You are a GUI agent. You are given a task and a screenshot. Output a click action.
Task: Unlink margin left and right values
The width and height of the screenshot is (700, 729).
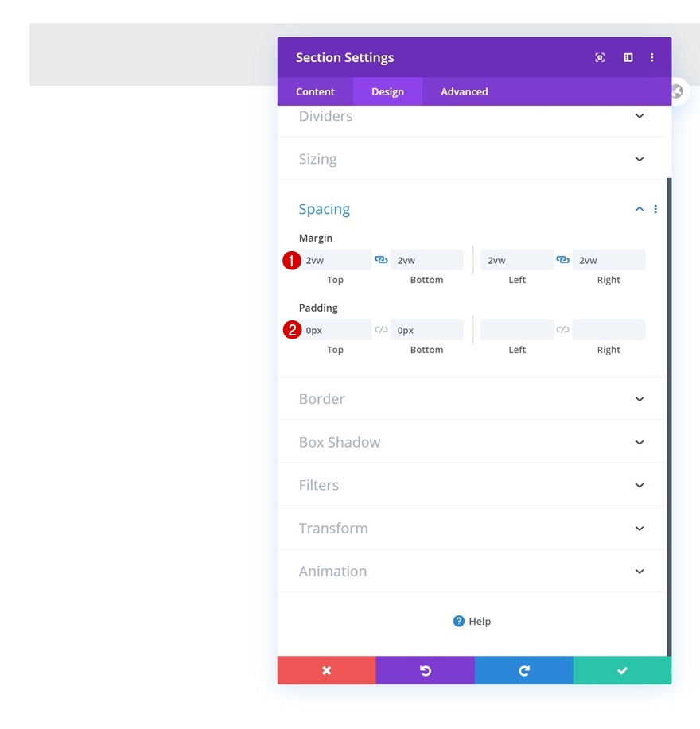point(563,260)
